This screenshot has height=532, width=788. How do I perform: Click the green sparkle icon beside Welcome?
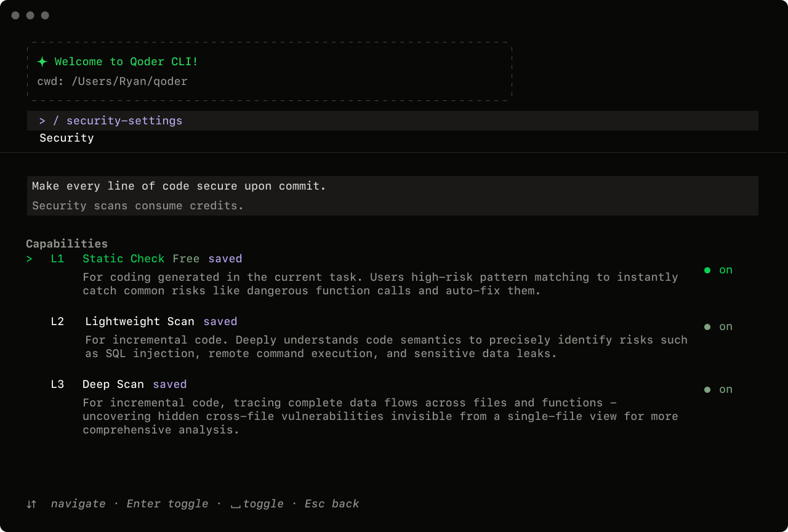pos(42,62)
